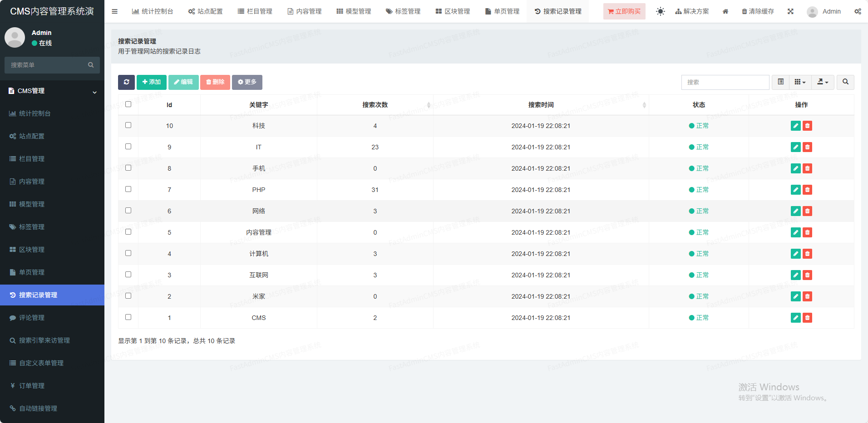Click the red delete icon for PHP row
This screenshot has height=423, width=868.
(807, 190)
